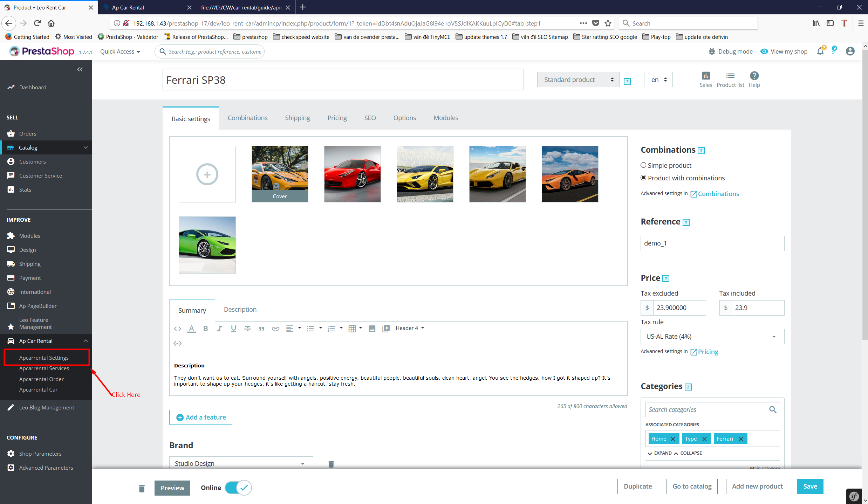Select Product with combinations radio button
Screen dimensions: 868x504
click(643, 178)
